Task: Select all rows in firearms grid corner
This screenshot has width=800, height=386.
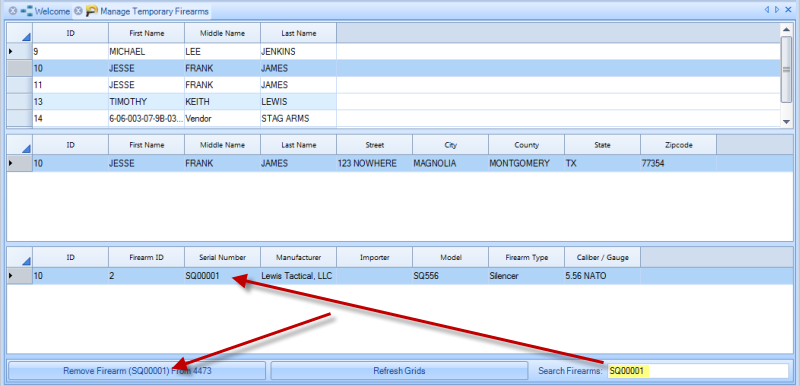Action: (19, 258)
